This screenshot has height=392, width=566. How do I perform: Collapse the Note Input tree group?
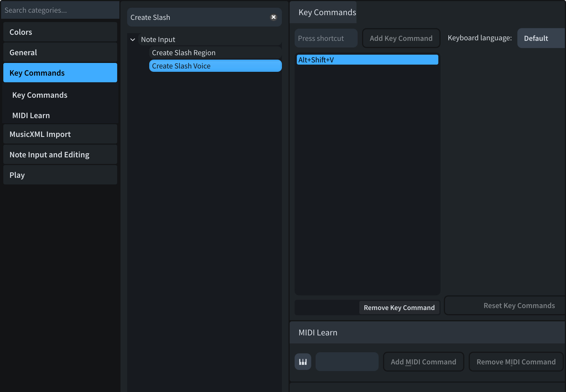(x=133, y=39)
